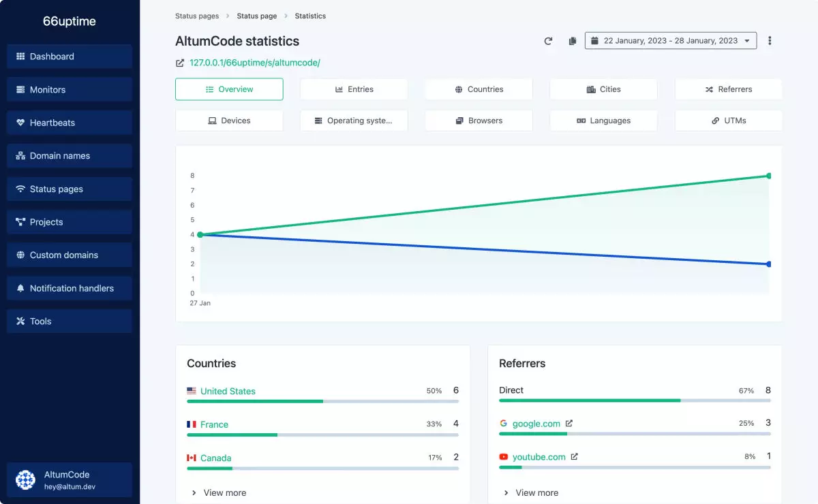Open Tools in the sidebar

click(x=70, y=321)
